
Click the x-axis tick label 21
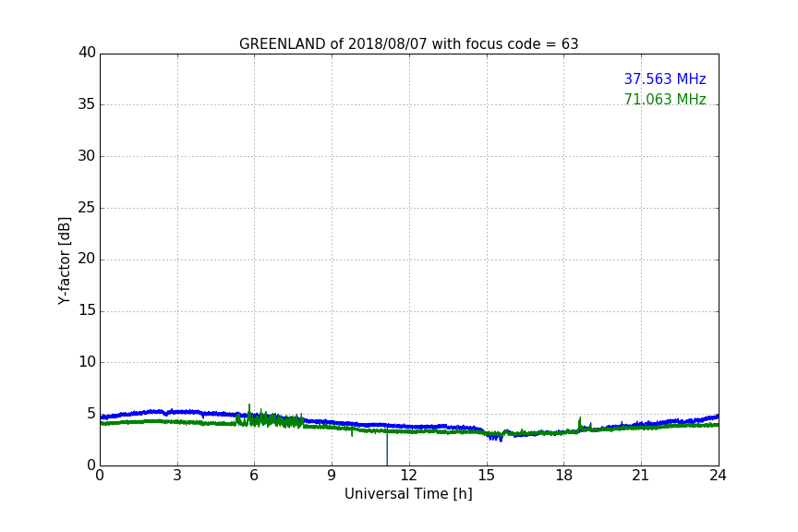[x=641, y=476]
